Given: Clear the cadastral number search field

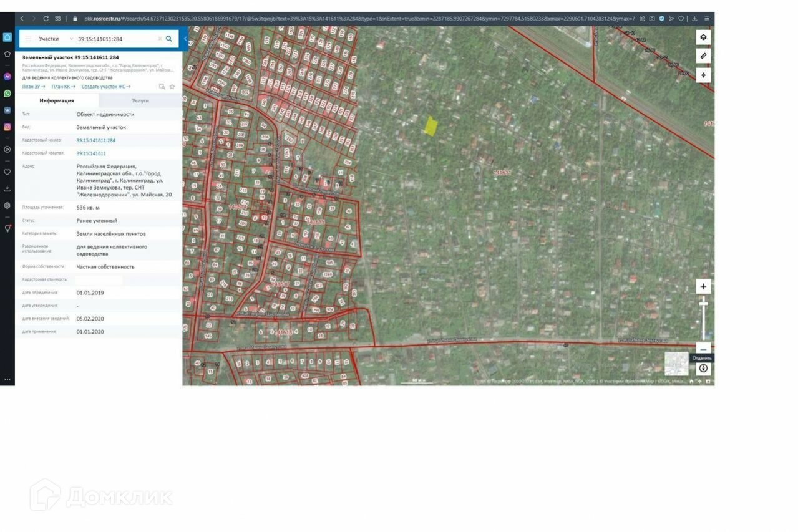Looking at the screenshot, I should tap(160, 39).
